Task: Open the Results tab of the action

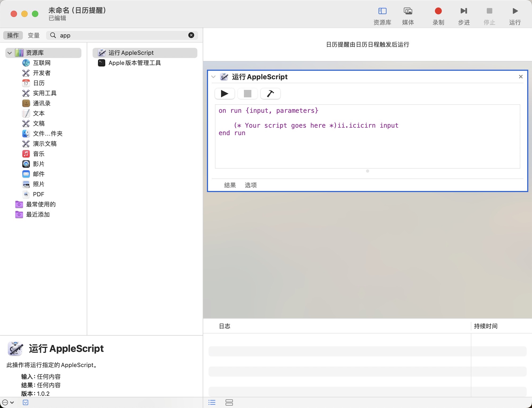Action: click(230, 185)
